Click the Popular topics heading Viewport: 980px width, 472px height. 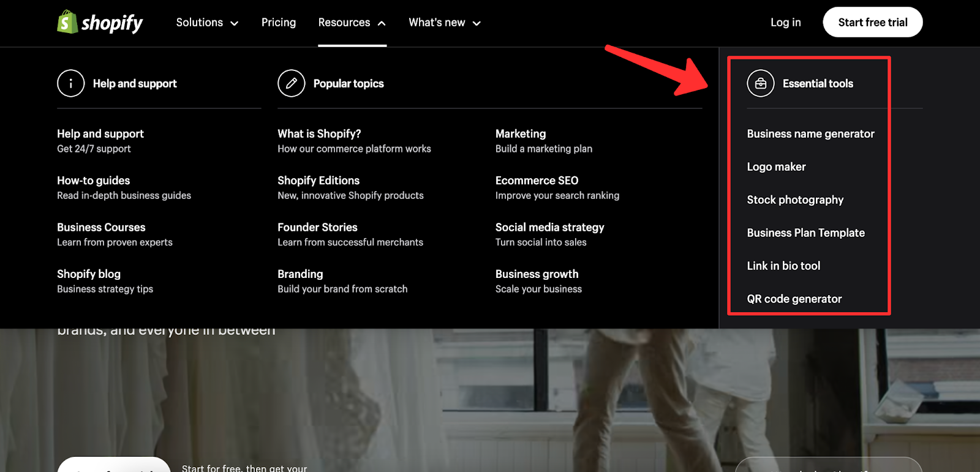(x=349, y=83)
